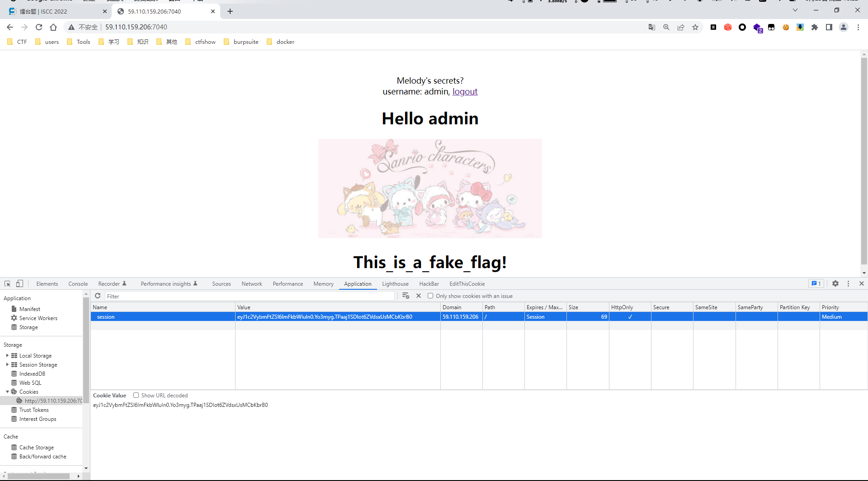The width and height of the screenshot is (868, 481).
Task: Open Cache Storage in sidebar
Action: pyautogui.click(x=37, y=448)
